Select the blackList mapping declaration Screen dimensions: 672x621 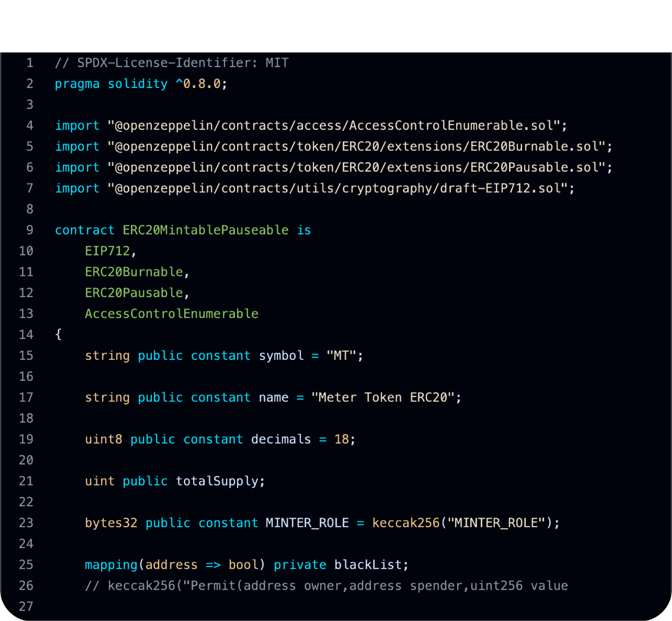pos(246,565)
